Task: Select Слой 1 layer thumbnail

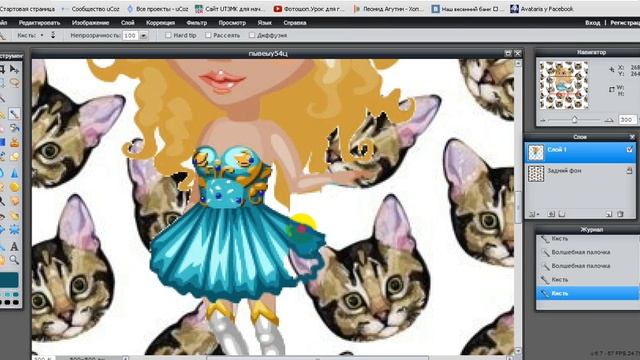Action: [536, 152]
